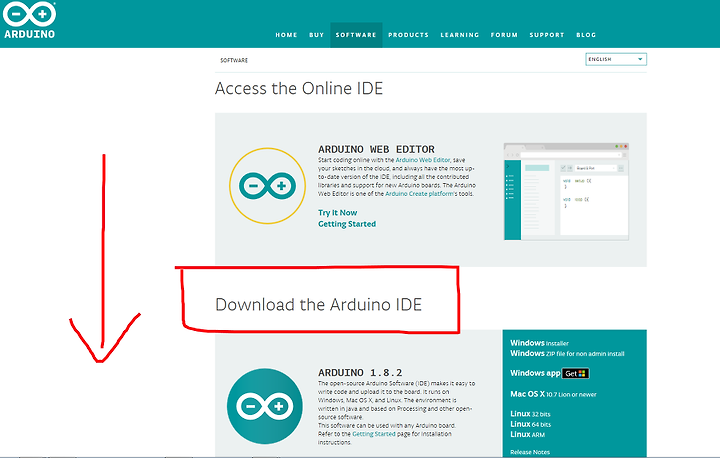Download Linux 32 bits version
720x458 pixels.
click(x=530, y=414)
